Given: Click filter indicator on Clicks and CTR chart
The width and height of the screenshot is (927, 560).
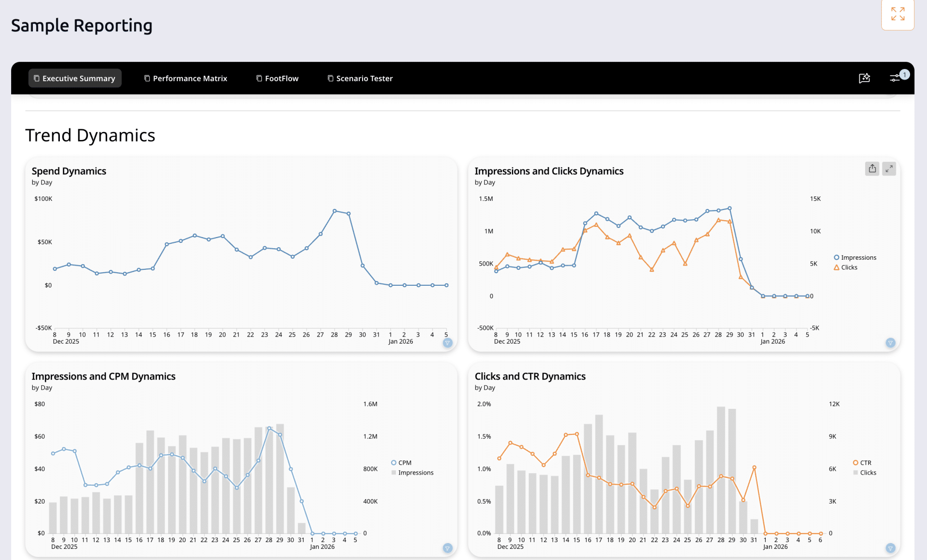Looking at the screenshot, I should 890,548.
